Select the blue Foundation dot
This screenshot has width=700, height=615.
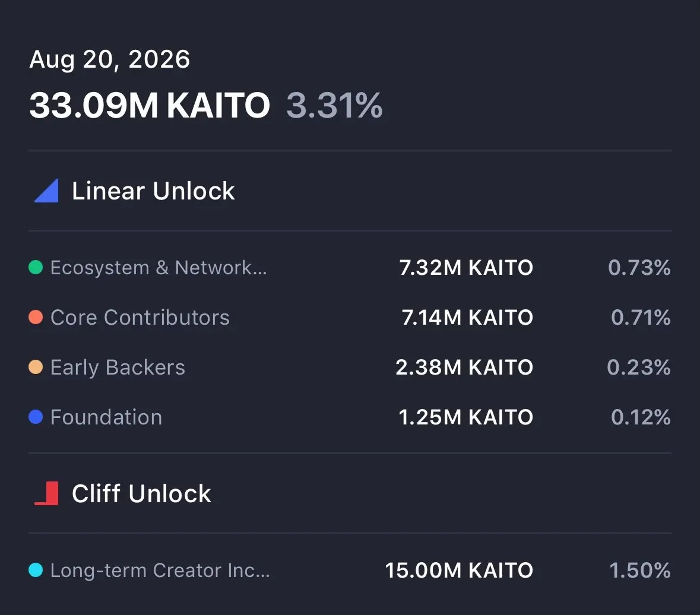(36, 417)
